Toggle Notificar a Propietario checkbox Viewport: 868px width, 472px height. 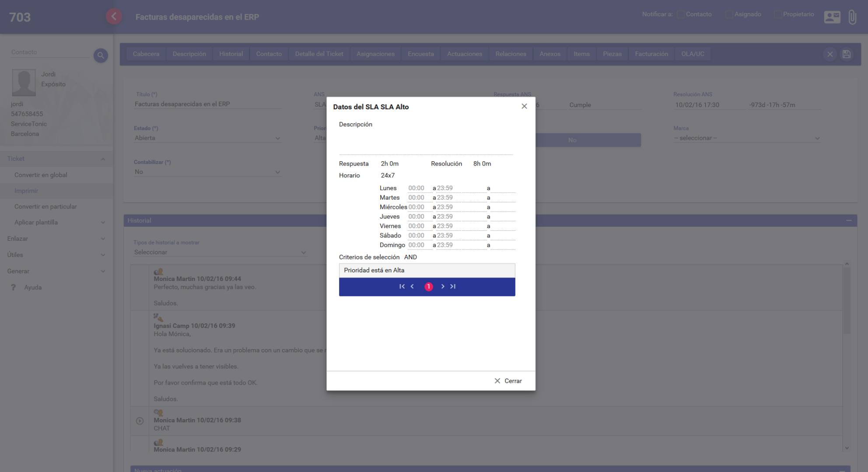point(778,14)
